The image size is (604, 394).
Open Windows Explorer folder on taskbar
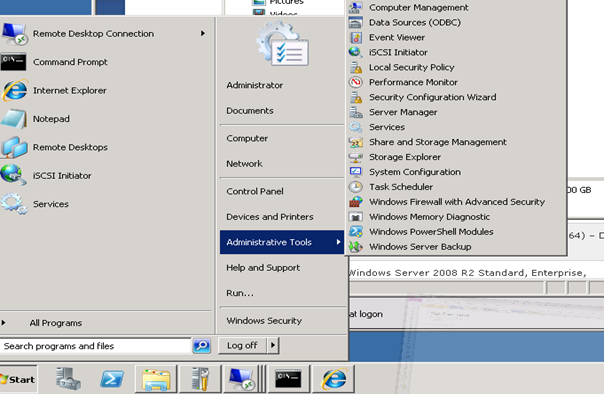pyautogui.click(x=156, y=379)
